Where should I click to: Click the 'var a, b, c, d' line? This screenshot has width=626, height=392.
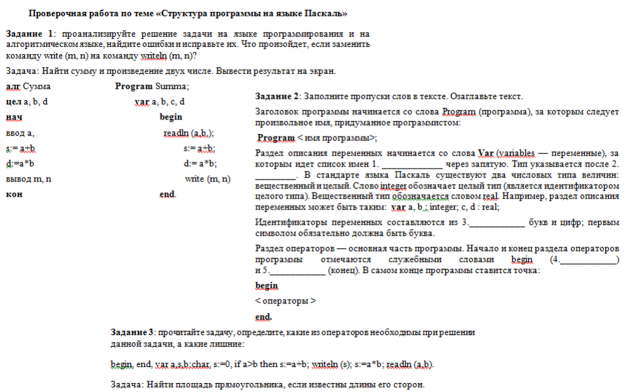point(160,102)
